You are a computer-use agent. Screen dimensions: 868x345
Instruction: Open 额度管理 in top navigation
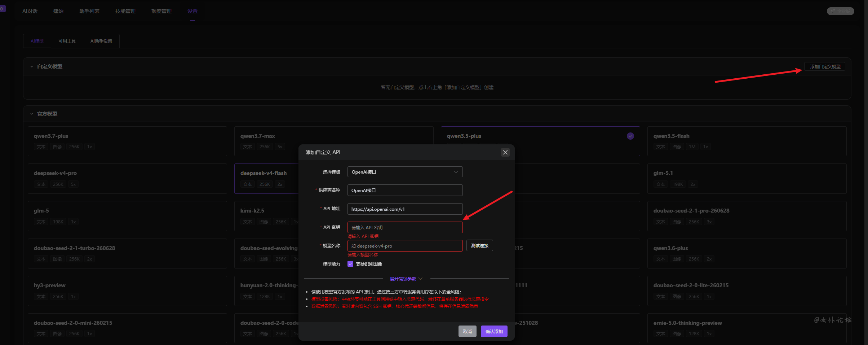[x=161, y=11]
